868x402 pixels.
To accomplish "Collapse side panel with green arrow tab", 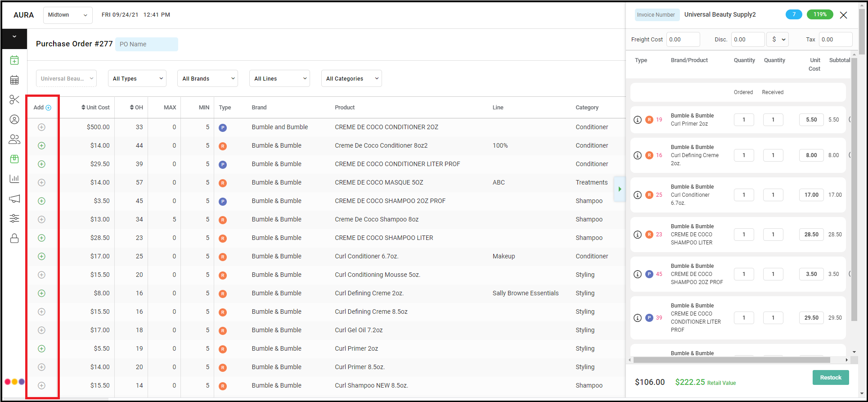I will tap(620, 189).
